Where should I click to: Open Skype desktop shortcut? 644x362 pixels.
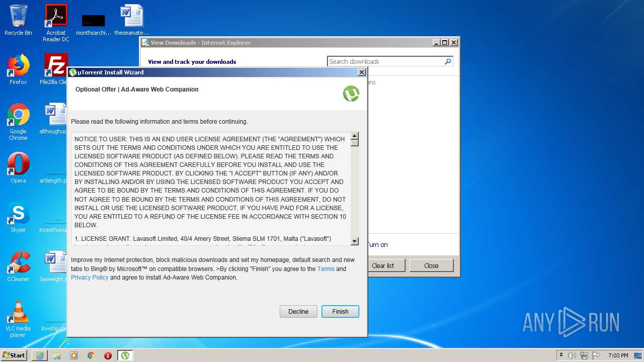click(x=18, y=217)
